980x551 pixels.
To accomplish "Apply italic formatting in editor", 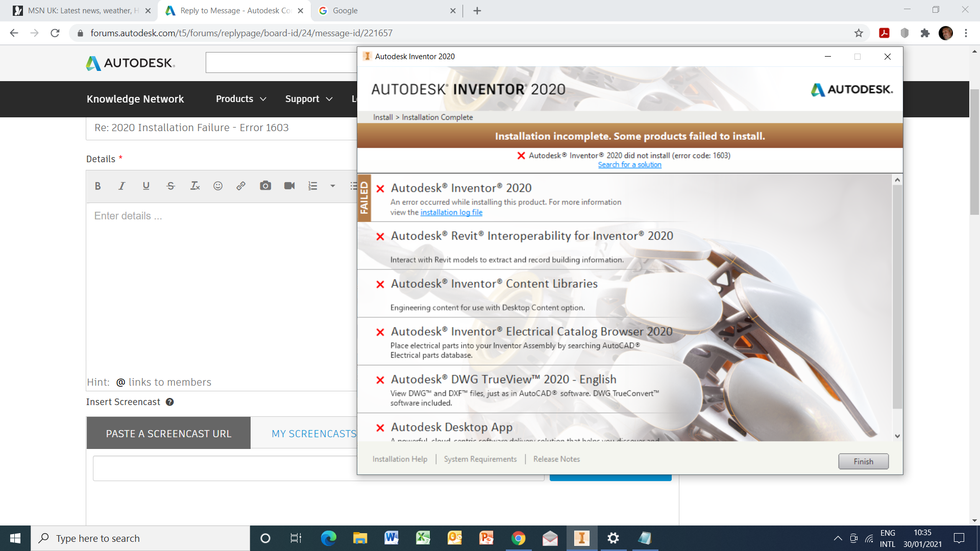I will tap(121, 186).
